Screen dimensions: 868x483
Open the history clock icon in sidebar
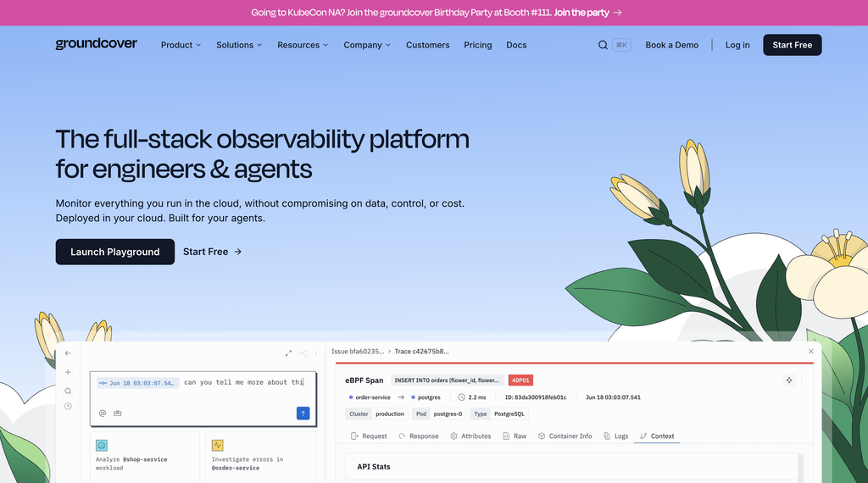[68, 406]
